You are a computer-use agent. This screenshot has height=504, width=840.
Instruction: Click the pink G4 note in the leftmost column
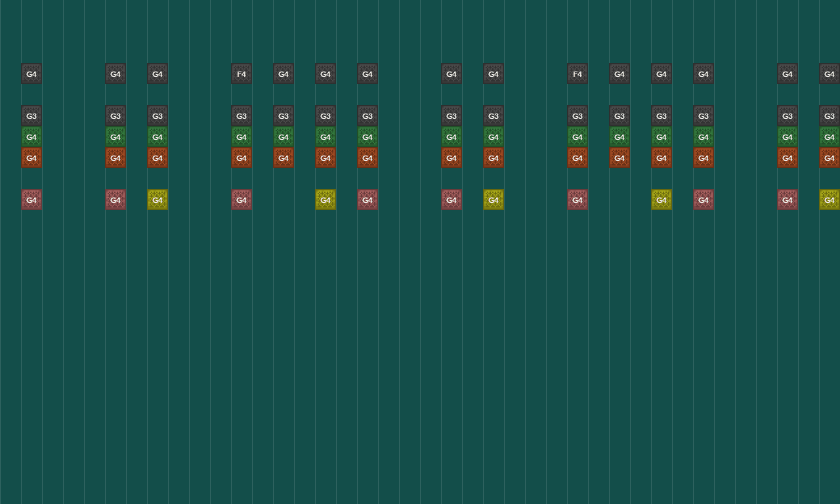tap(31, 199)
